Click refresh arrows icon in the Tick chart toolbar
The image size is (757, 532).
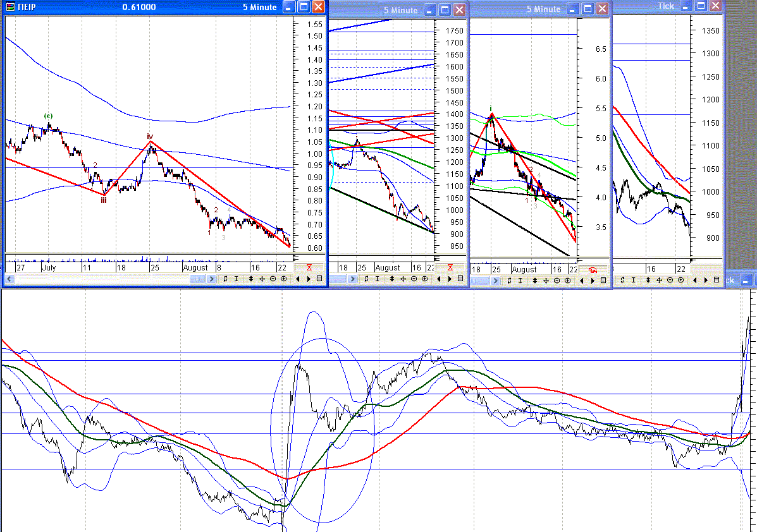[623, 280]
